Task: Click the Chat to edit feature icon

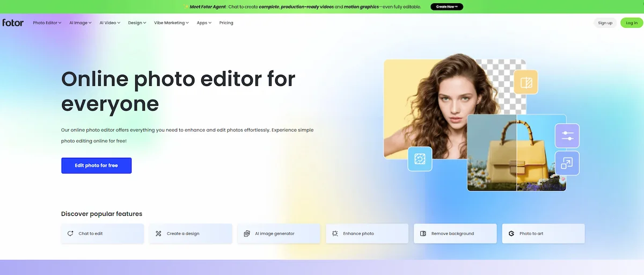Action: pos(70,234)
